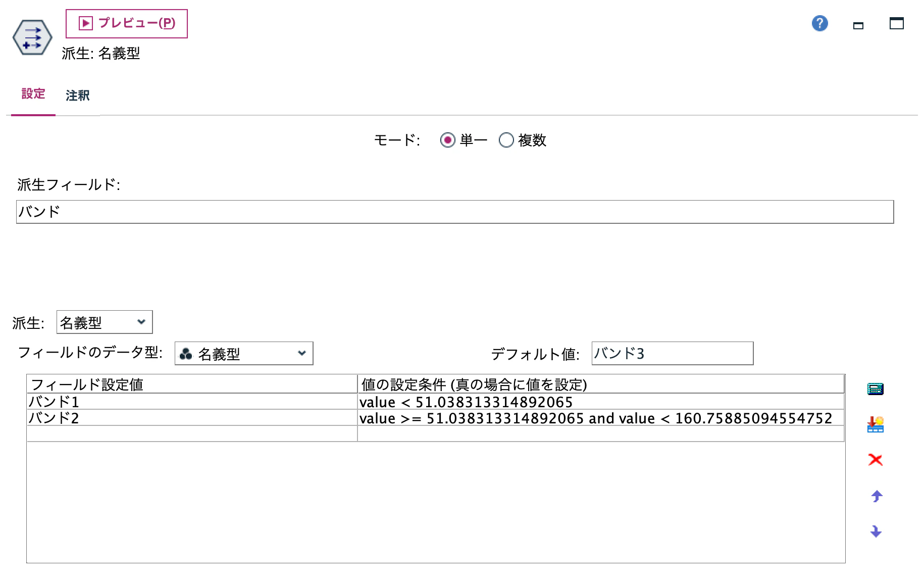Select the 単一 mode radio button

coord(448,140)
